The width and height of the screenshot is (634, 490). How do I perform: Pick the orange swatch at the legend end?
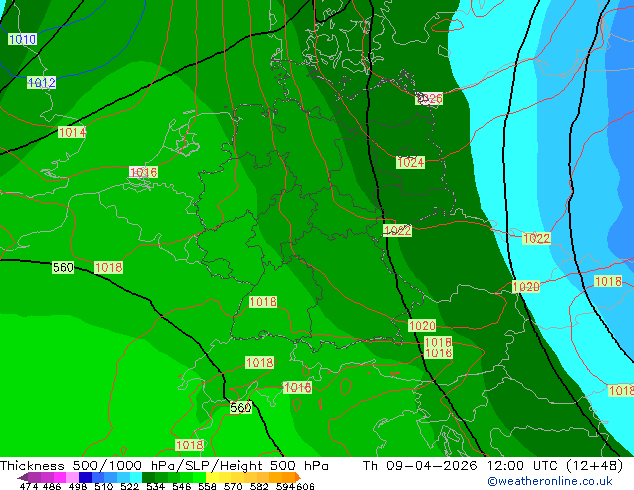click(x=289, y=477)
